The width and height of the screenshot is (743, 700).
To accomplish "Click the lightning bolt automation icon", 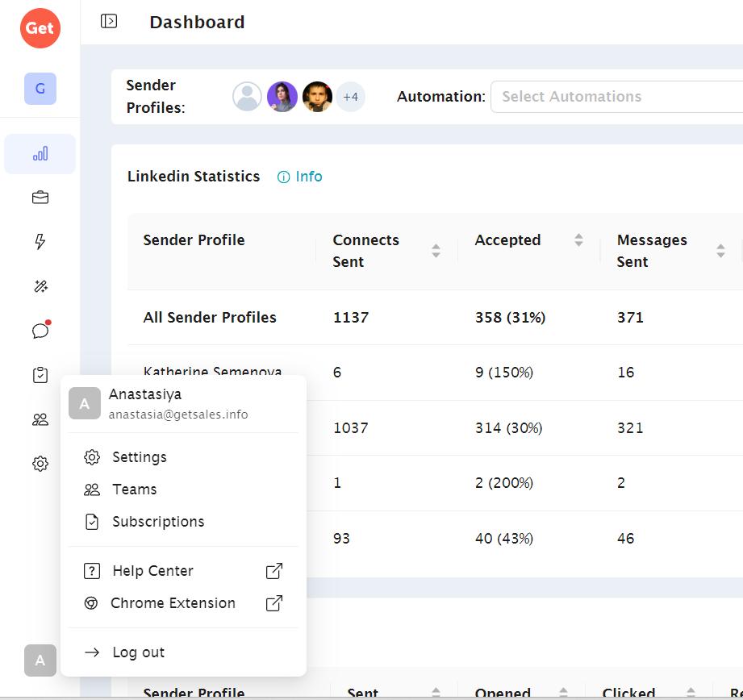I will point(40,242).
